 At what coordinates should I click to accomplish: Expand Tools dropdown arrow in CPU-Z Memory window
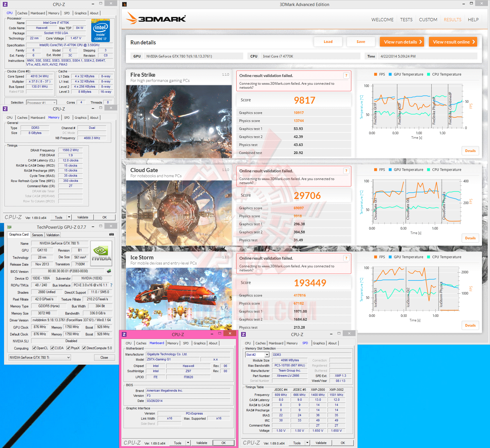pos(69,217)
